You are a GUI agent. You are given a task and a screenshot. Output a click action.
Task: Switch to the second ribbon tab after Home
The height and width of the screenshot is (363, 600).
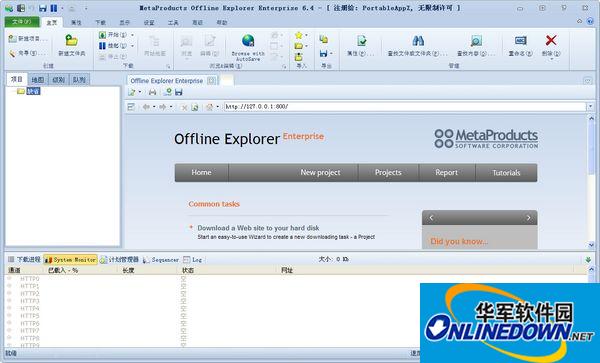76,23
